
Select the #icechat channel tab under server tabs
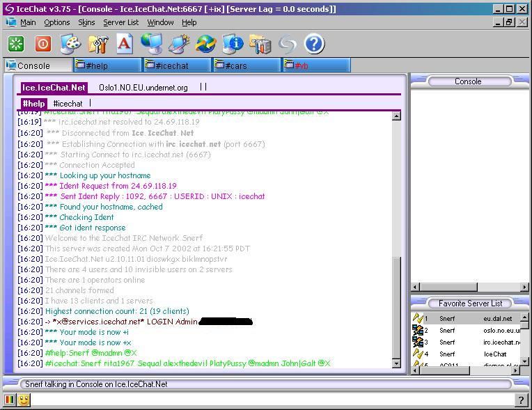pyautogui.click(x=68, y=104)
